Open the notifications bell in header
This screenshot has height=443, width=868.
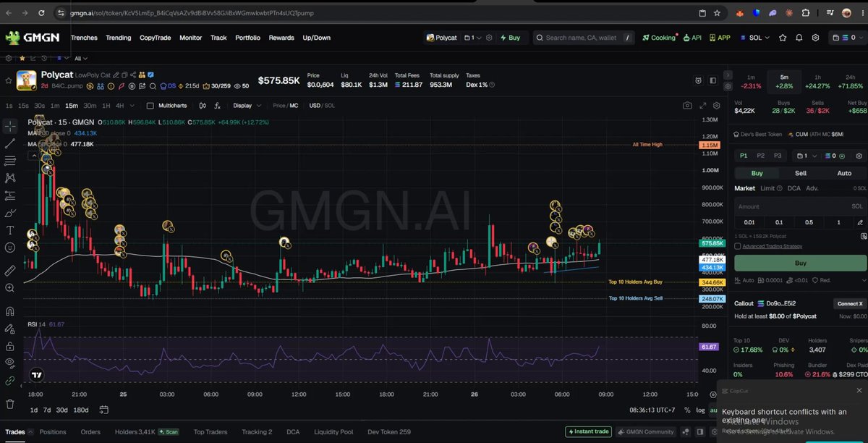[x=799, y=38]
